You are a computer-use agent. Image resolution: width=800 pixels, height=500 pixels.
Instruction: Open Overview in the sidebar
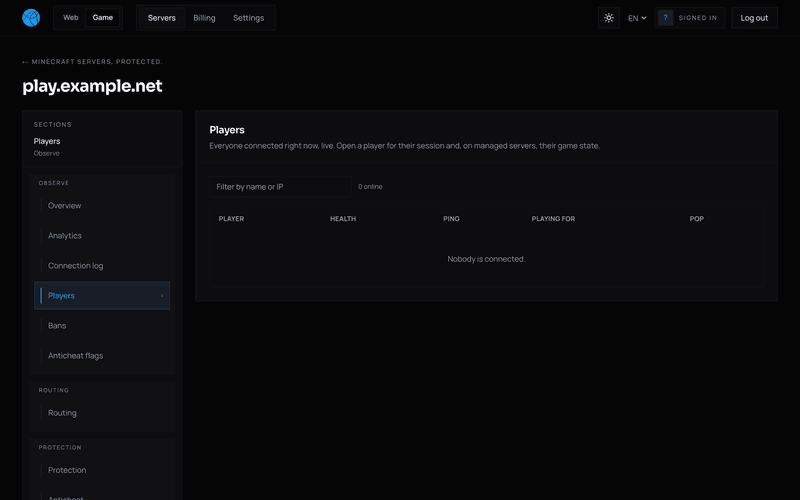coord(102,206)
